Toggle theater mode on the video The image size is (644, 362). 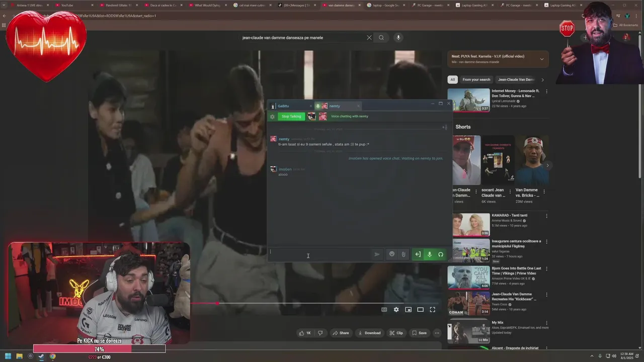pos(421,310)
